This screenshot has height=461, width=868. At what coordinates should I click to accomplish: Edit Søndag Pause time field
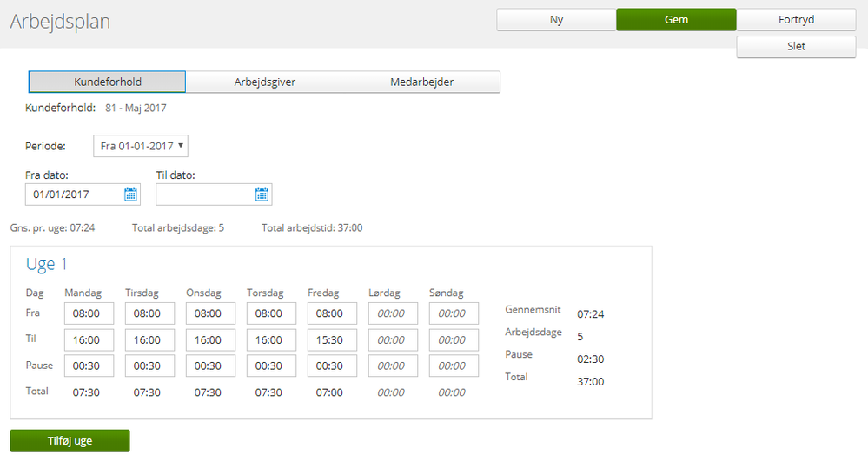click(454, 366)
